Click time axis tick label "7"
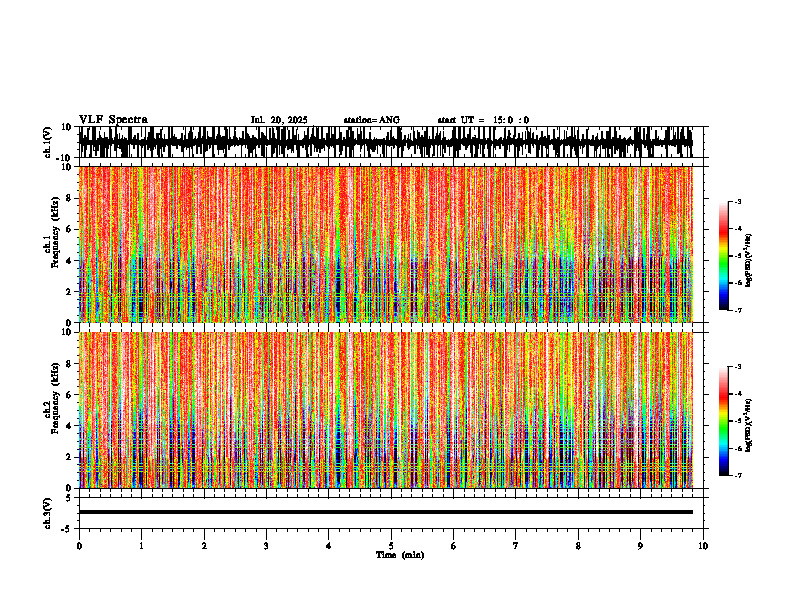The height and width of the screenshot is (612, 792). coord(516,546)
